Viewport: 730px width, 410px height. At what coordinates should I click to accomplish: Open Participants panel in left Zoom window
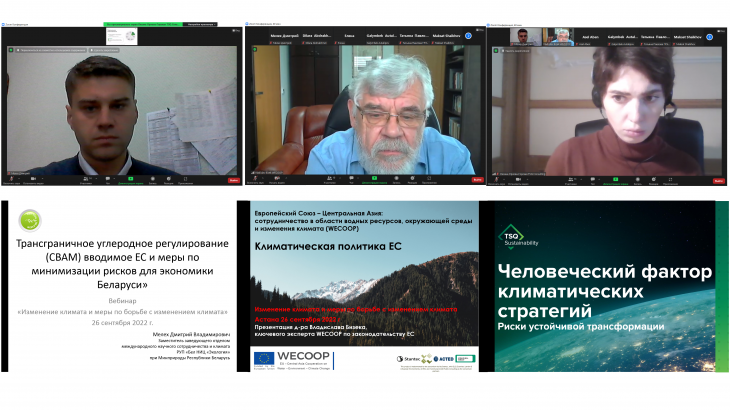(x=86, y=179)
